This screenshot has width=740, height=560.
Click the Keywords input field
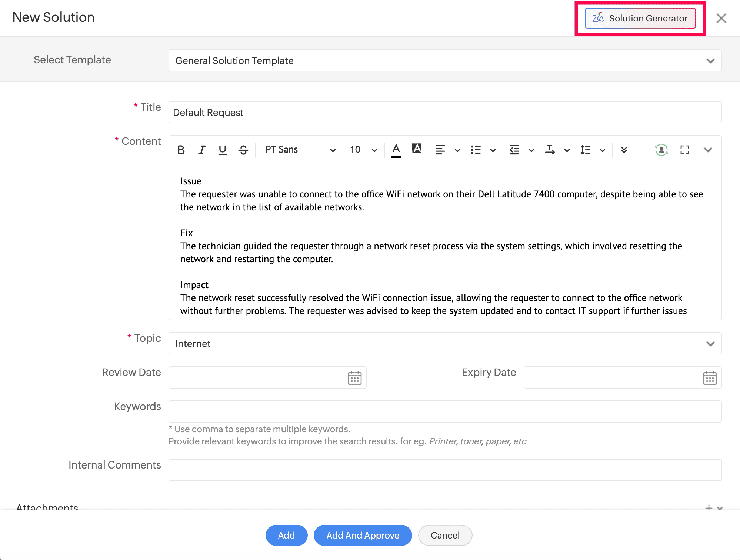pyautogui.click(x=445, y=411)
